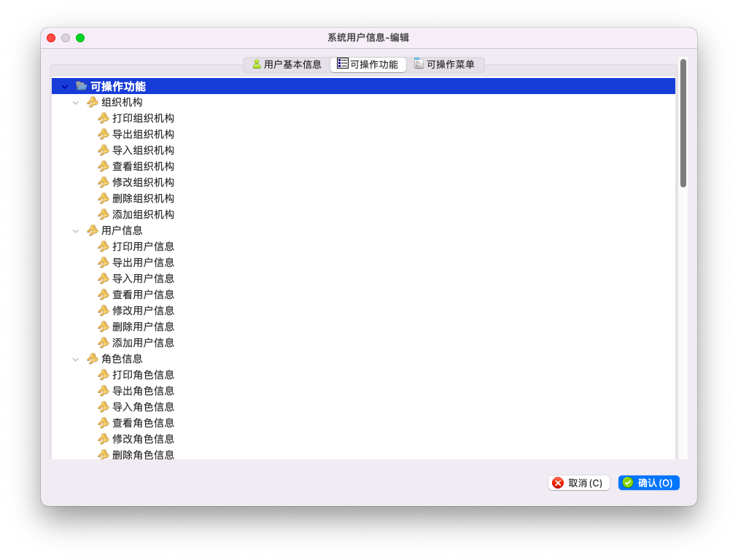
Task: Select the 用户信息 row label
Action: 122,230
